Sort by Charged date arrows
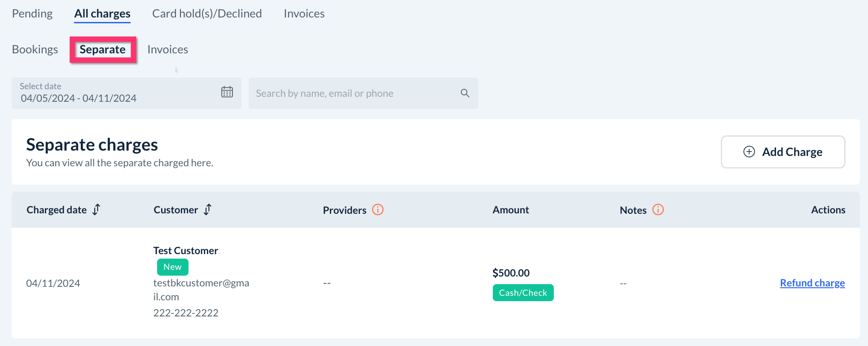868x346 pixels. point(96,210)
